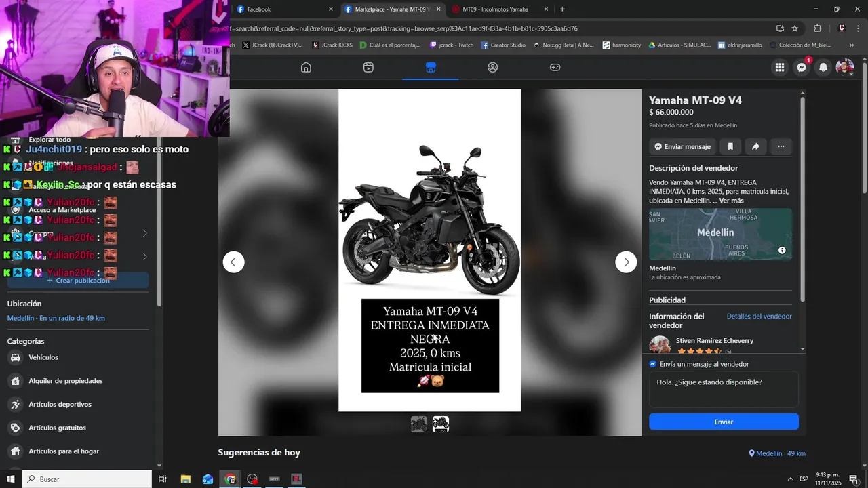
Task: Open Windows Start menu
Action: coord(10,479)
